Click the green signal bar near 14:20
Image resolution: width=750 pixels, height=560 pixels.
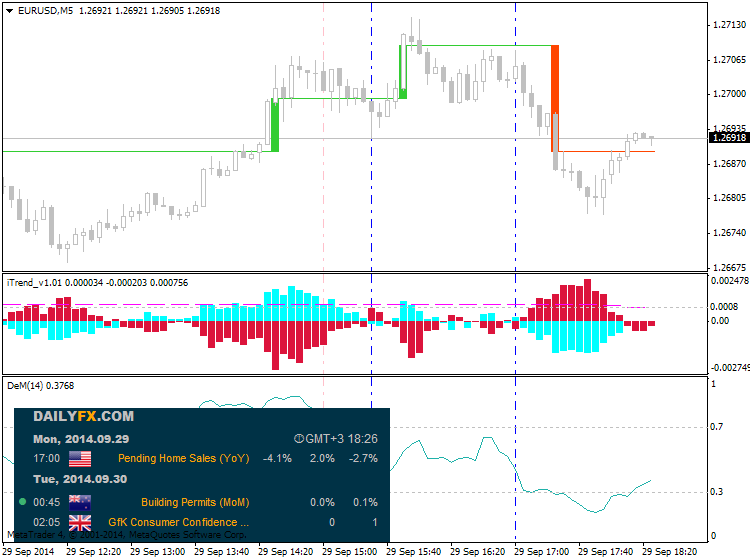(x=275, y=125)
